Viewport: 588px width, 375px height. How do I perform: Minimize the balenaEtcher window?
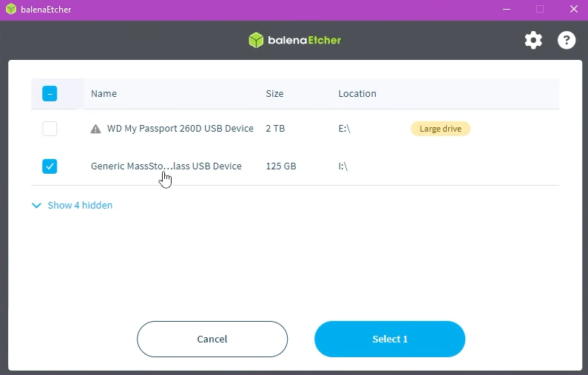tap(507, 9)
